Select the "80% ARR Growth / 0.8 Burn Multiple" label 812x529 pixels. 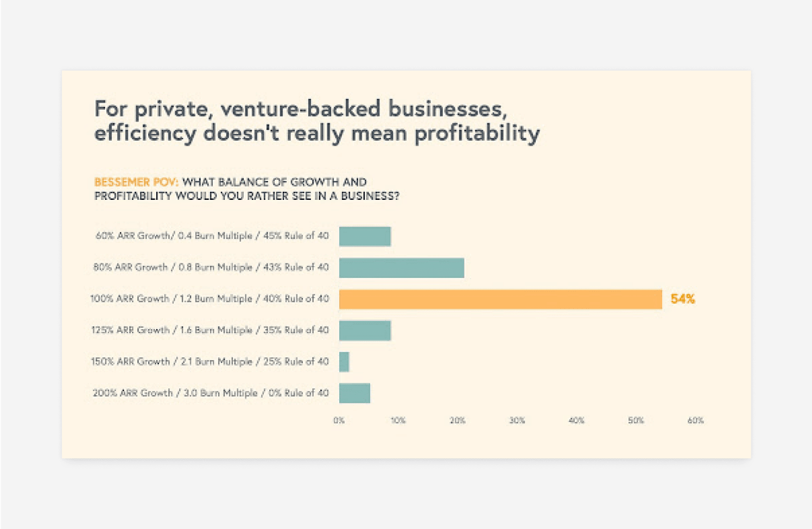point(211,267)
